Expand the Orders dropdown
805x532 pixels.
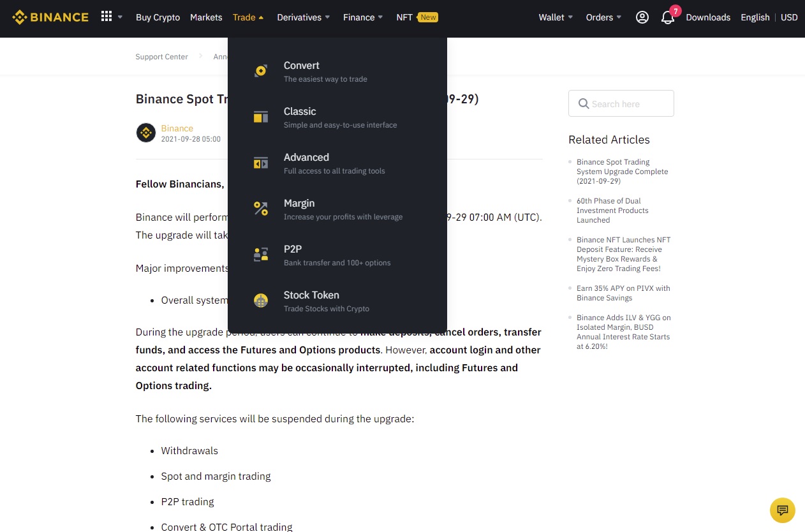(603, 17)
